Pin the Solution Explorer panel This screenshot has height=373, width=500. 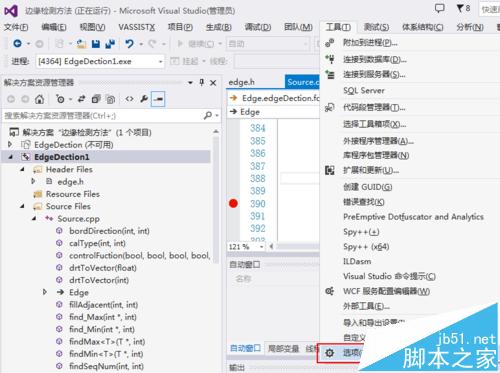click(202, 82)
